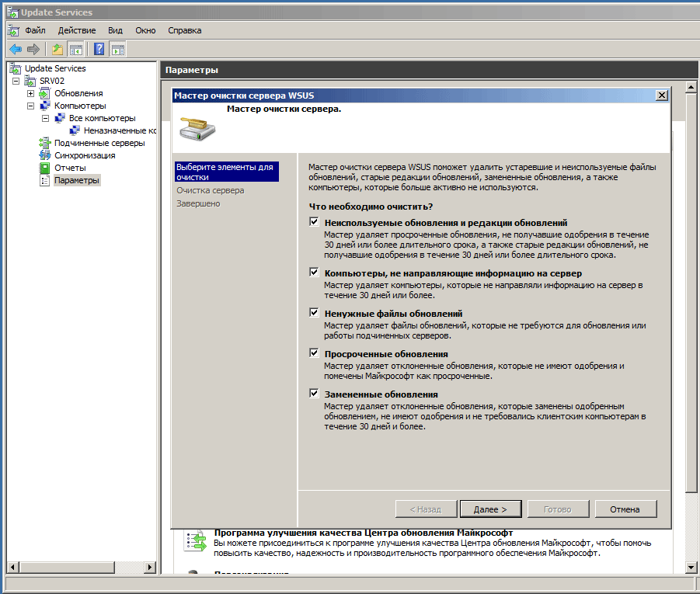Click the Up one level folder icon
The height and width of the screenshot is (594, 700).
[x=57, y=50]
